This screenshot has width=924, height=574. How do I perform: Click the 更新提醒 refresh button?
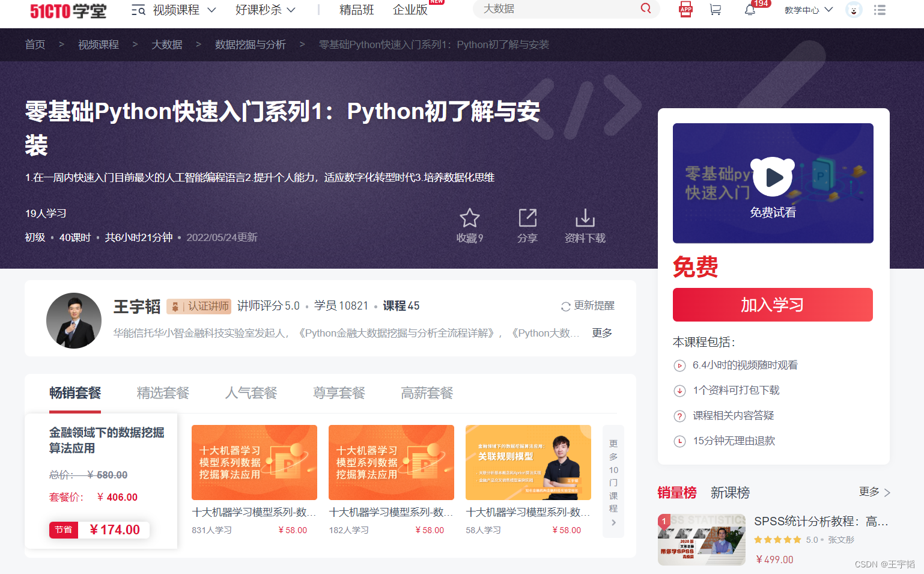pos(588,306)
